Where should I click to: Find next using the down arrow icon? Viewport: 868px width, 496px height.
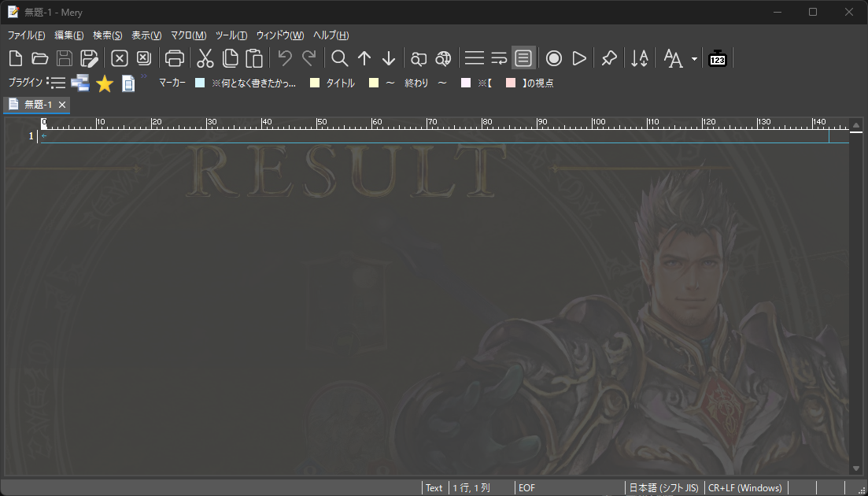click(x=389, y=58)
